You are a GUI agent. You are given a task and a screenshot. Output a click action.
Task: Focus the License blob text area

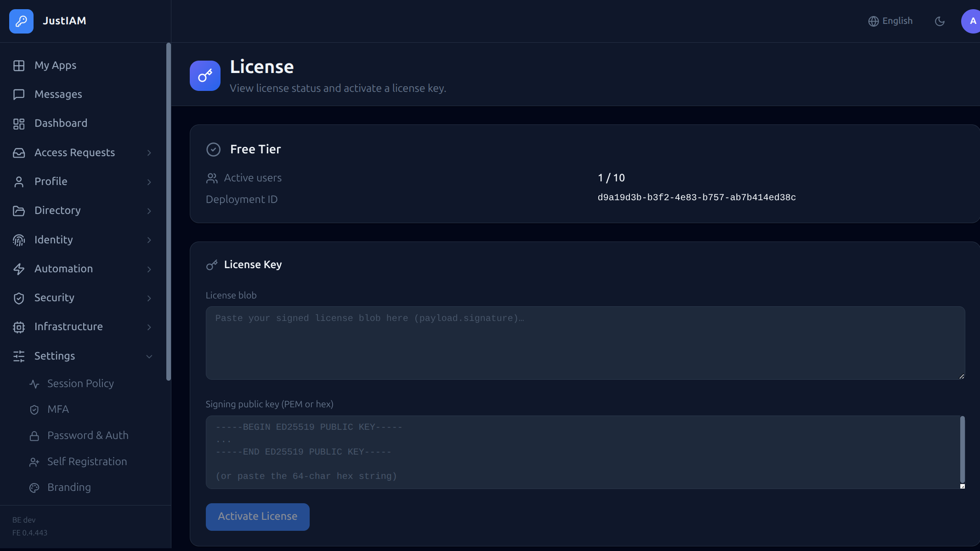click(x=585, y=343)
